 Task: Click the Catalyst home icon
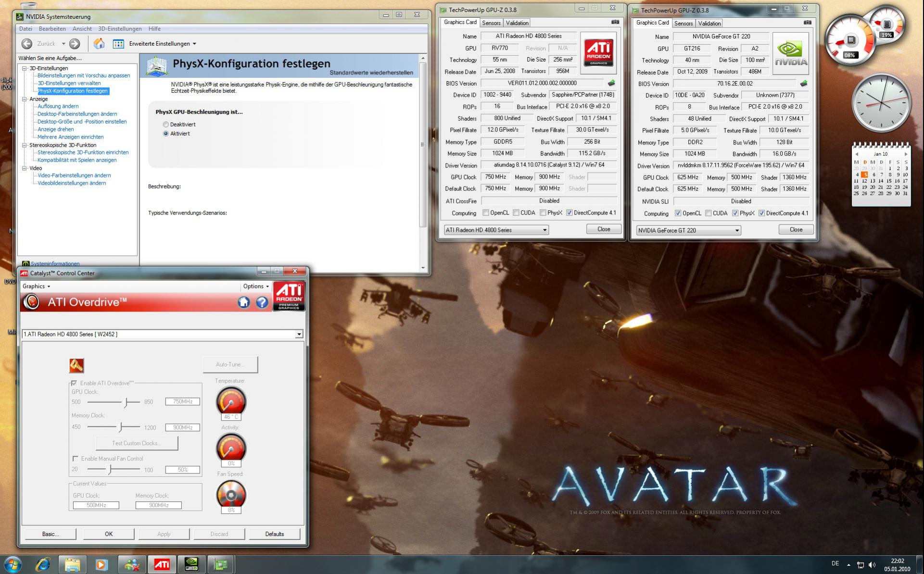click(x=244, y=302)
